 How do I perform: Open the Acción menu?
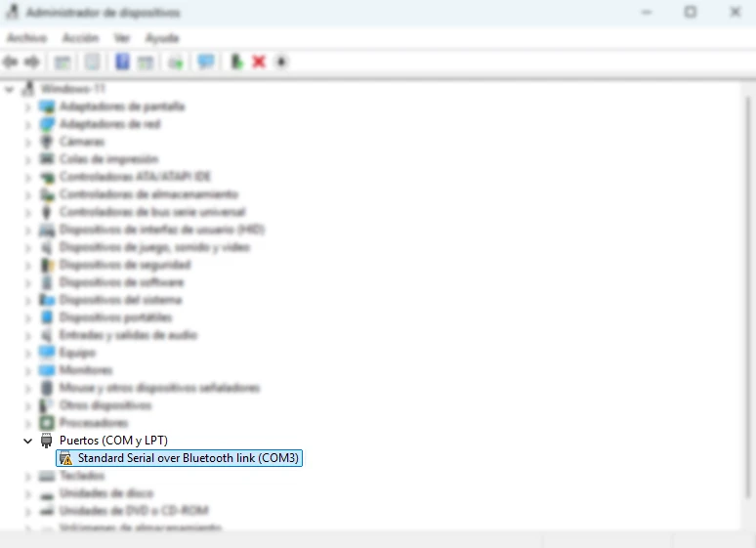pos(80,37)
